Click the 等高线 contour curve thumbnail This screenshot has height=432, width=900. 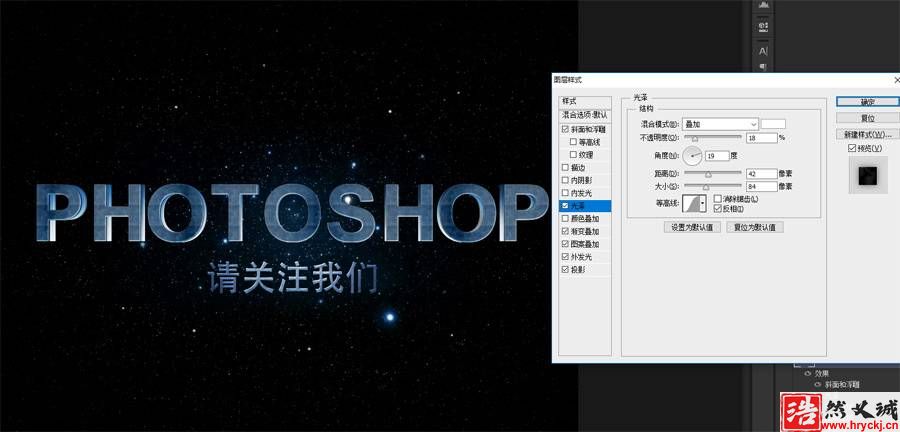tap(690, 203)
